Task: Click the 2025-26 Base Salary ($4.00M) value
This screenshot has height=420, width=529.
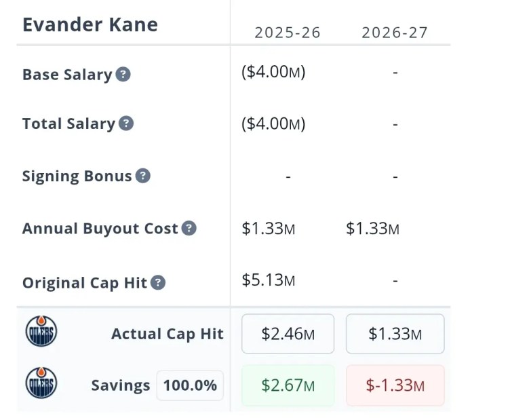Action: pos(273,72)
